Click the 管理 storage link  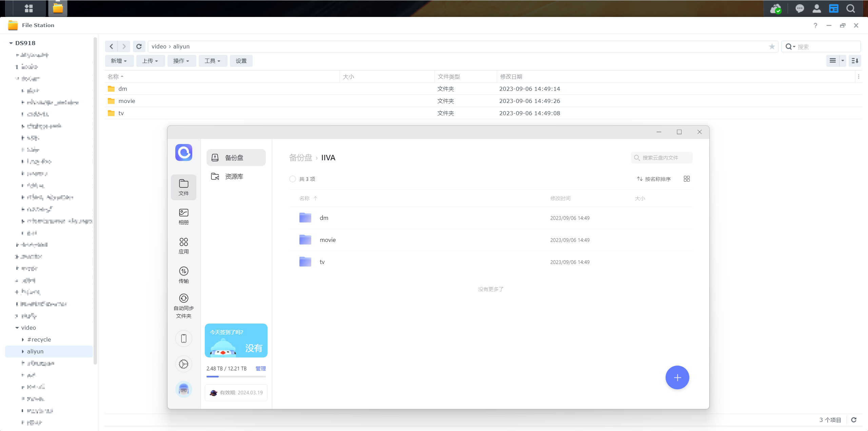tap(260, 368)
